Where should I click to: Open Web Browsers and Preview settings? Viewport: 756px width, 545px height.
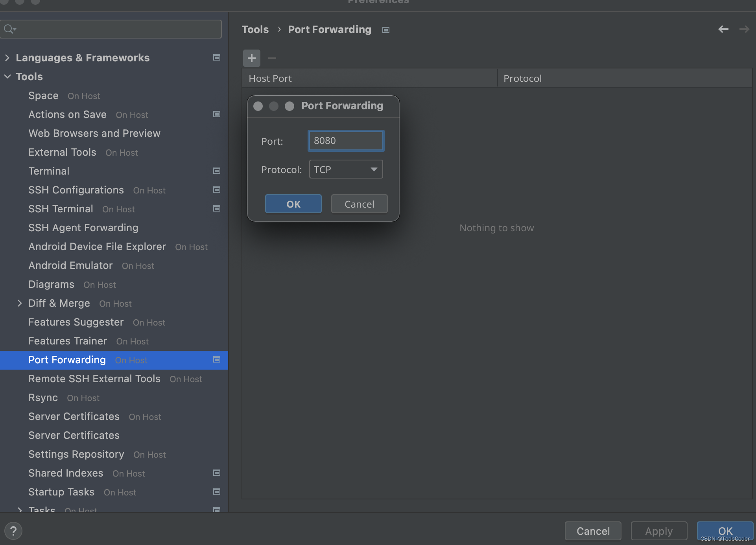(94, 133)
